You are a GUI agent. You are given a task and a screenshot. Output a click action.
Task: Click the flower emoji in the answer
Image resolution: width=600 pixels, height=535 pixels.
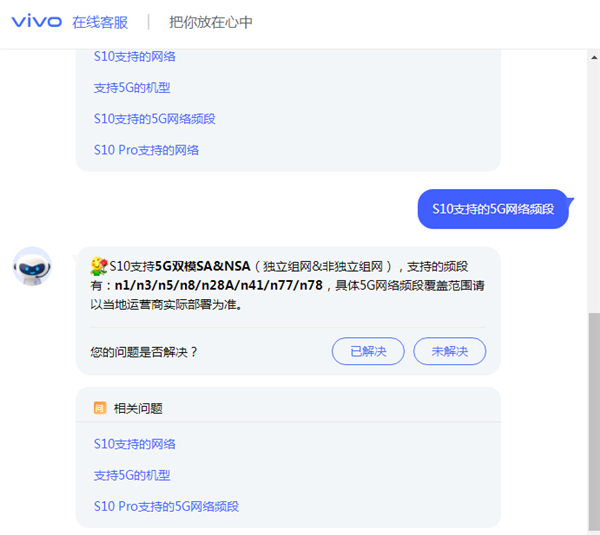(x=99, y=266)
